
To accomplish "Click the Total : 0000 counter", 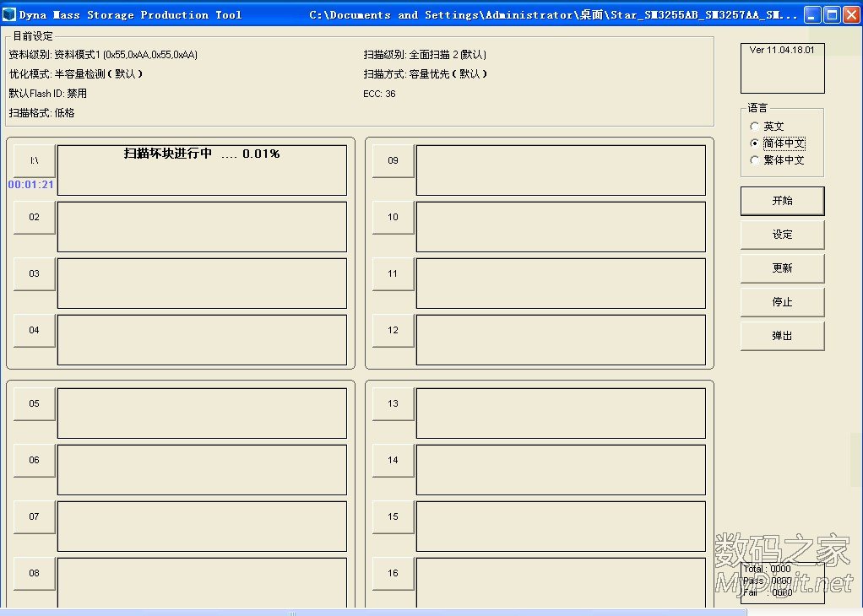I will pyautogui.click(x=767, y=570).
